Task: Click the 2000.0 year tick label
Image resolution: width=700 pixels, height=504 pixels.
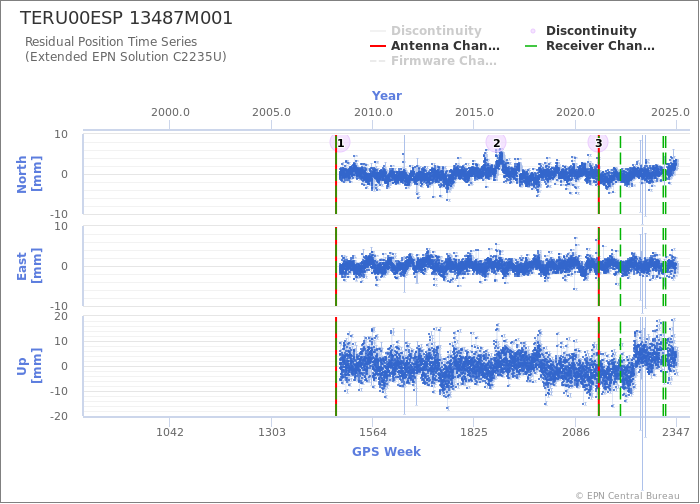Action: click(170, 112)
